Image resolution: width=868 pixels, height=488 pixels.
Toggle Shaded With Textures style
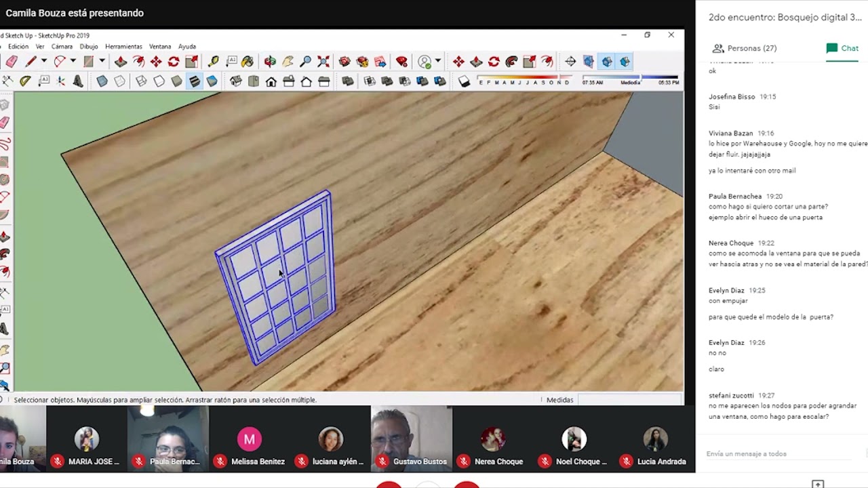[194, 81]
